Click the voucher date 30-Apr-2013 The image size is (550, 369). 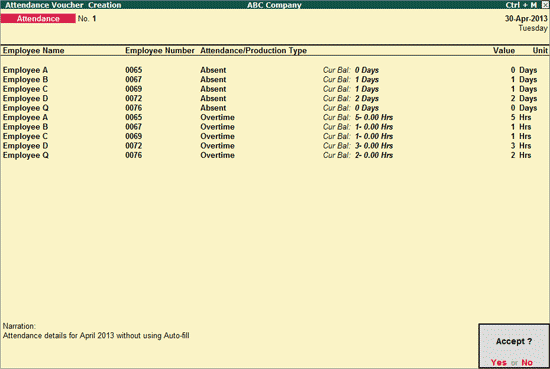[526, 19]
